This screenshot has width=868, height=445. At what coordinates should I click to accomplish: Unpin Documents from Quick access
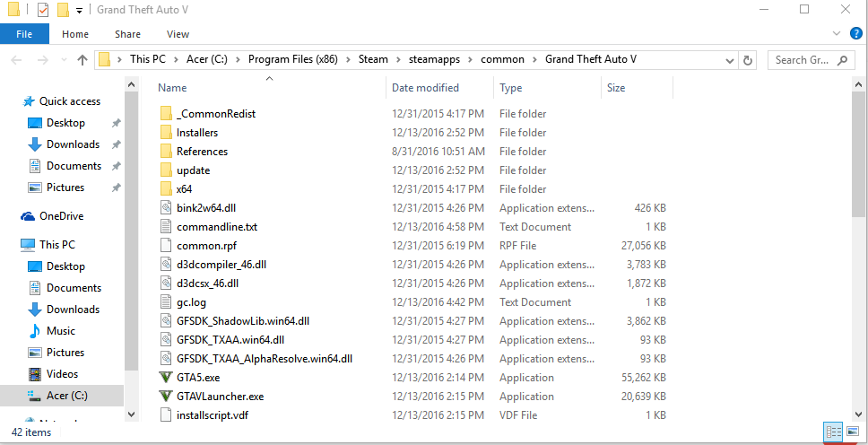[116, 166]
